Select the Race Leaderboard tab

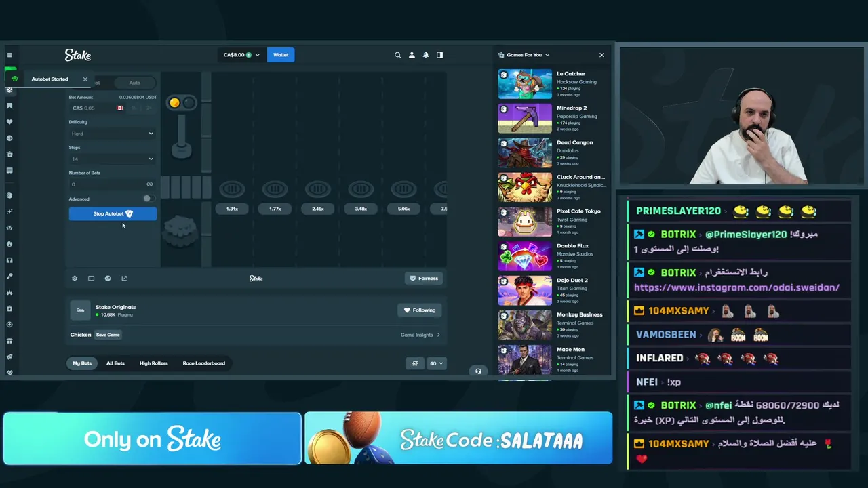tap(204, 363)
